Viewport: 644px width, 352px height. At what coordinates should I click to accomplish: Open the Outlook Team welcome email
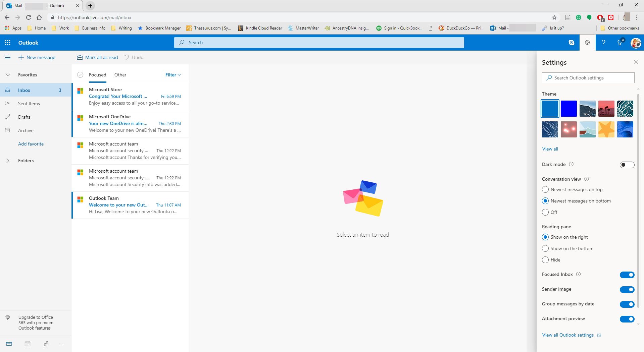tap(130, 205)
